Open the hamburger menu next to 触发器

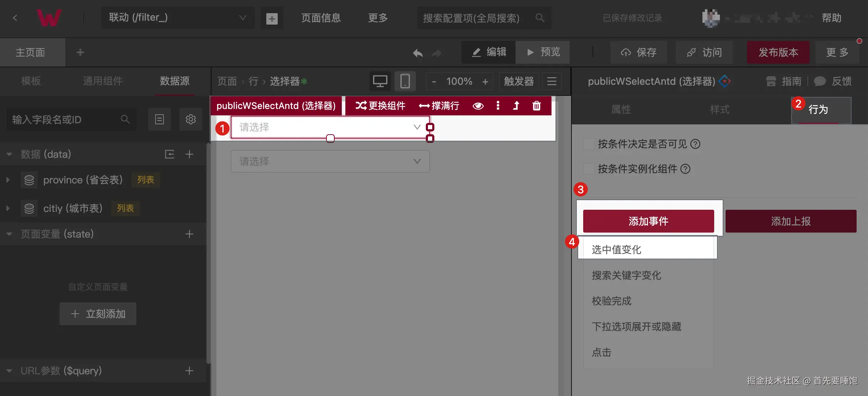click(551, 81)
